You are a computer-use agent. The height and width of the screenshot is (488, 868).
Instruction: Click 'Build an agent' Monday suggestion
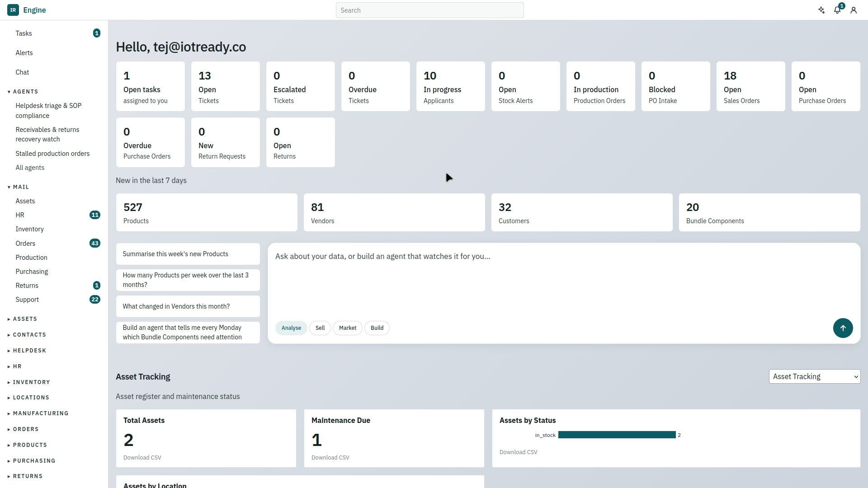point(188,333)
